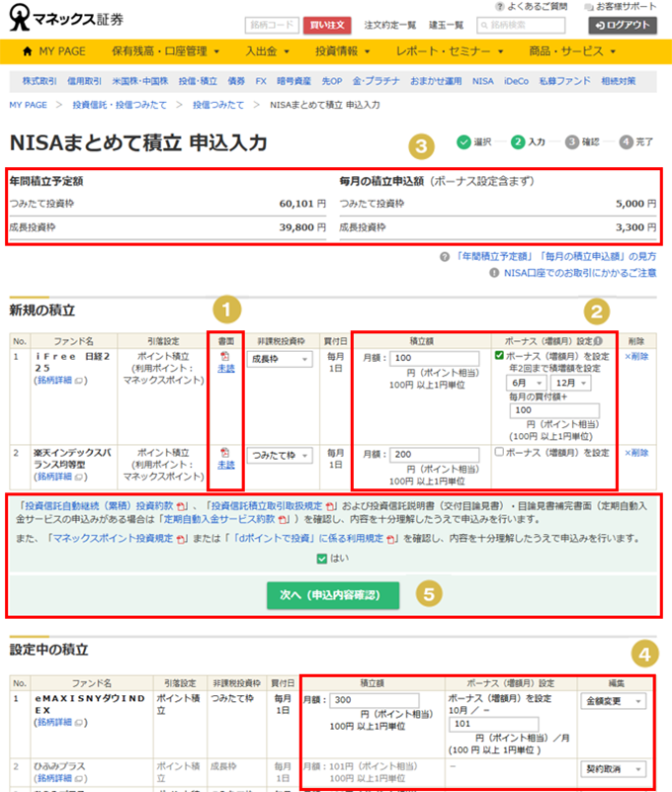Click PDF icon after 投資信託自動継続（累積）投資約款
This screenshot has width=672, height=792.
point(181,506)
